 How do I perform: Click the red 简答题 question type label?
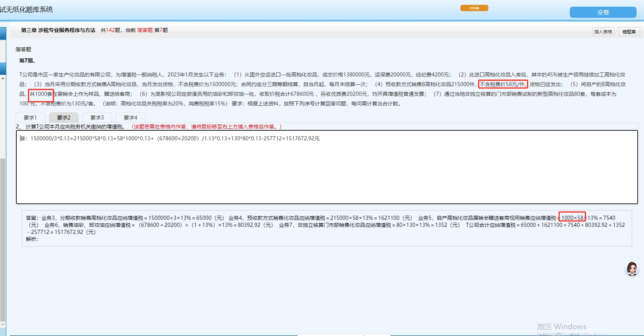tap(145, 30)
